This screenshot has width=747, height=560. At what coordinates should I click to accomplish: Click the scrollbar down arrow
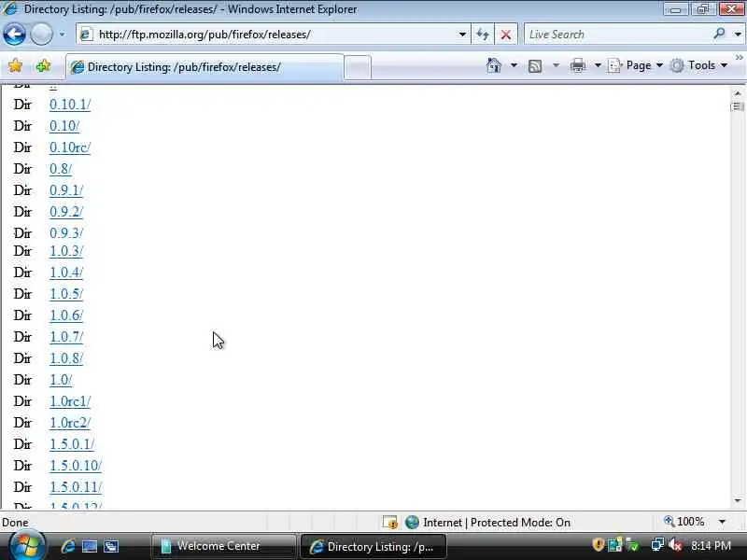pyautogui.click(x=738, y=500)
